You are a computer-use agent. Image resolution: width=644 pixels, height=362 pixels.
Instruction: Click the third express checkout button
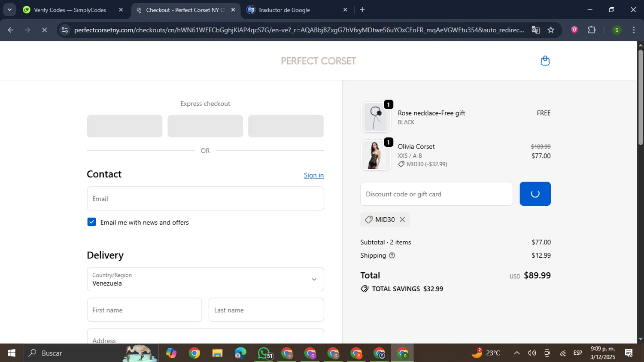click(286, 126)
